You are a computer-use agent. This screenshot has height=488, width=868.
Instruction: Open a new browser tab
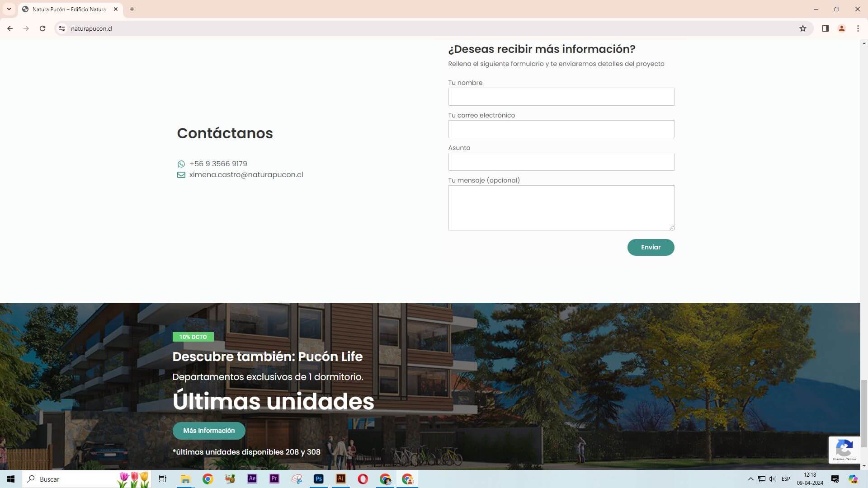click(132, 9)
